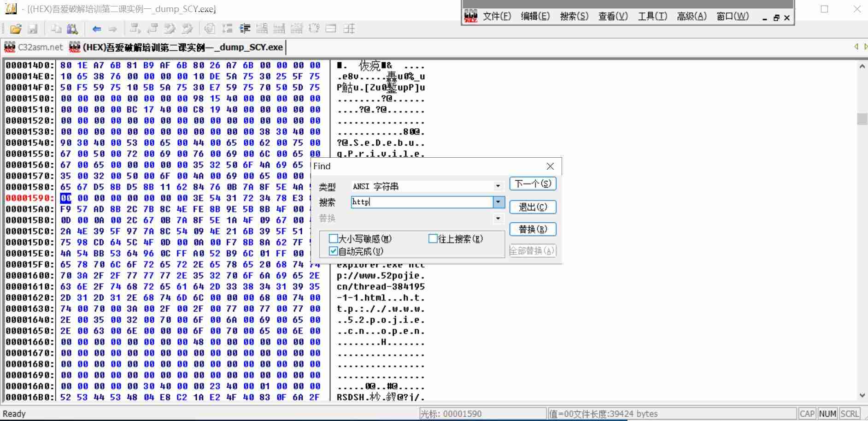
Task: Click offset label 000014D0
Action: pos(30,65)
